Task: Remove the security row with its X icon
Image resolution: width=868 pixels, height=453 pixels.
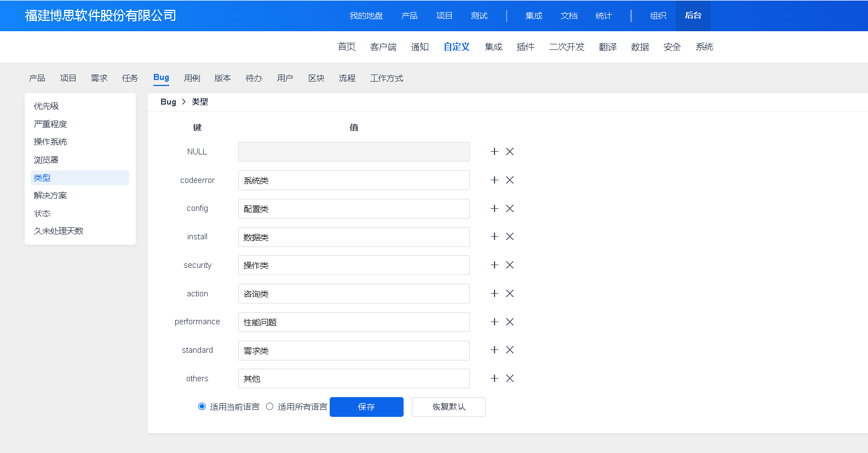Action: point(510,265)
